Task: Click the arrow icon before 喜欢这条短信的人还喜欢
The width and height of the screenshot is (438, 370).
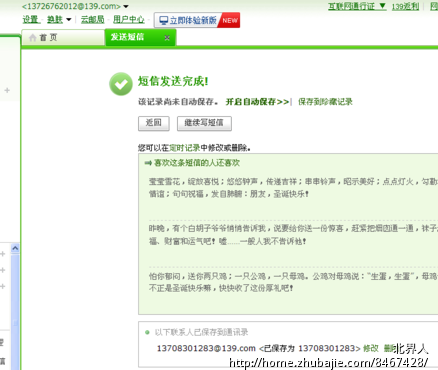Action: (x=148, y=163)
